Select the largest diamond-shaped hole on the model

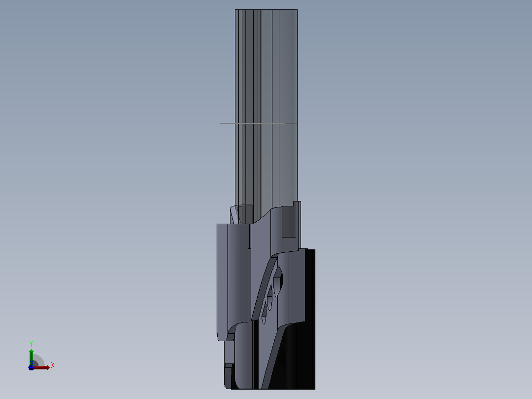point(278,281)
